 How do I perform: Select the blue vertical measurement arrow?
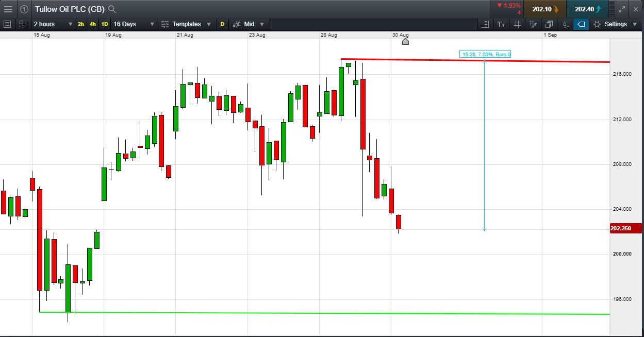coord(484,145)
